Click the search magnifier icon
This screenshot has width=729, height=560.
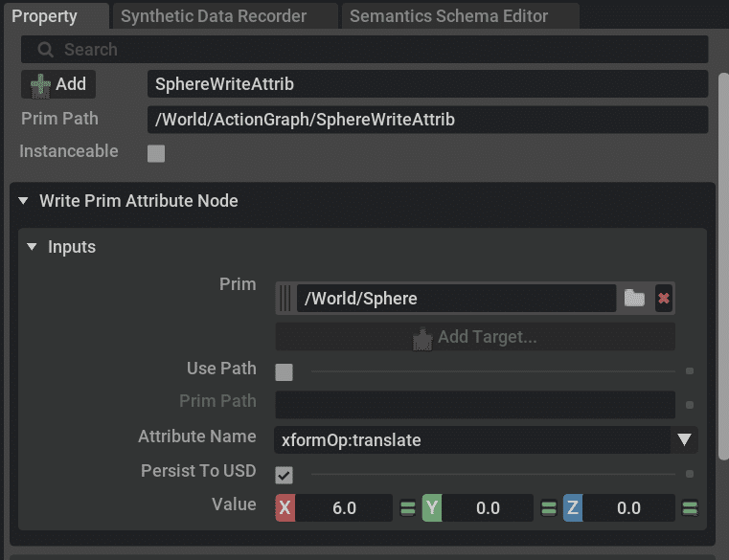tap(45, 49)
